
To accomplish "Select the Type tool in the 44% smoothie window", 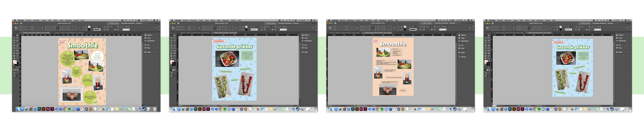I will point(14,43).
